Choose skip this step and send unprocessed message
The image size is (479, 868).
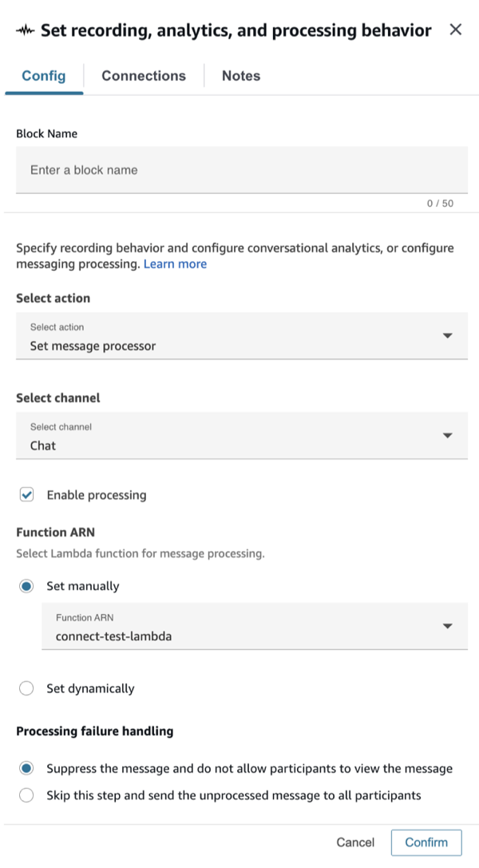[25, 795]
